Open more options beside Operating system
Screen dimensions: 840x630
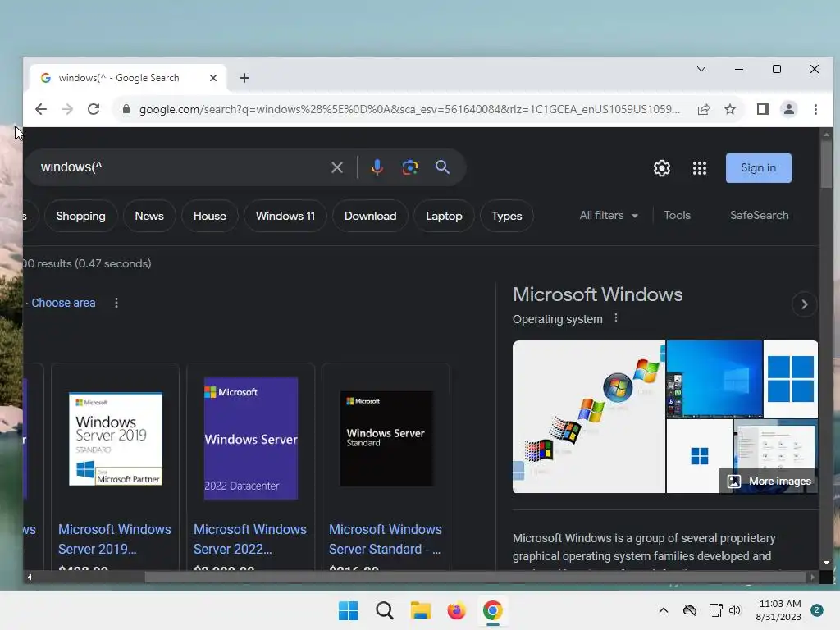tap(616, 318)
